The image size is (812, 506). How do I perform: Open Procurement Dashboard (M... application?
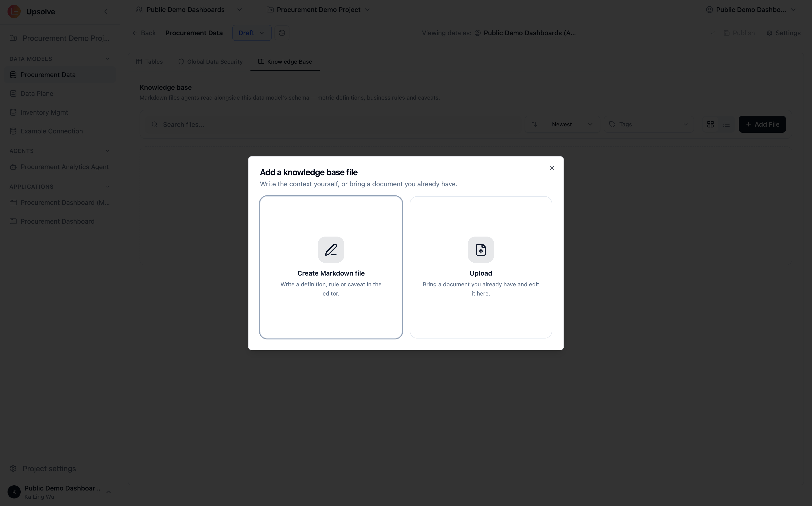tap(60, 202)
